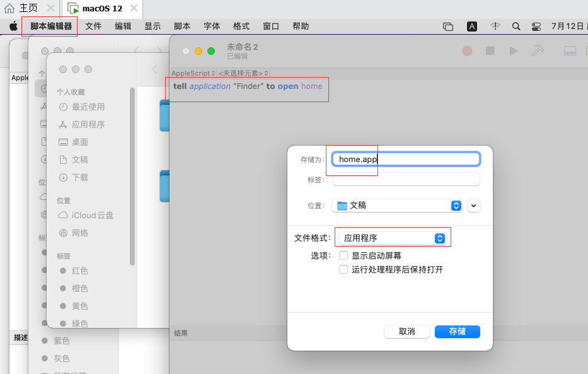Screen dimensions: 588x374
Task: Click the screen mirroring icon in menu bar
Action: coord(448,26)
